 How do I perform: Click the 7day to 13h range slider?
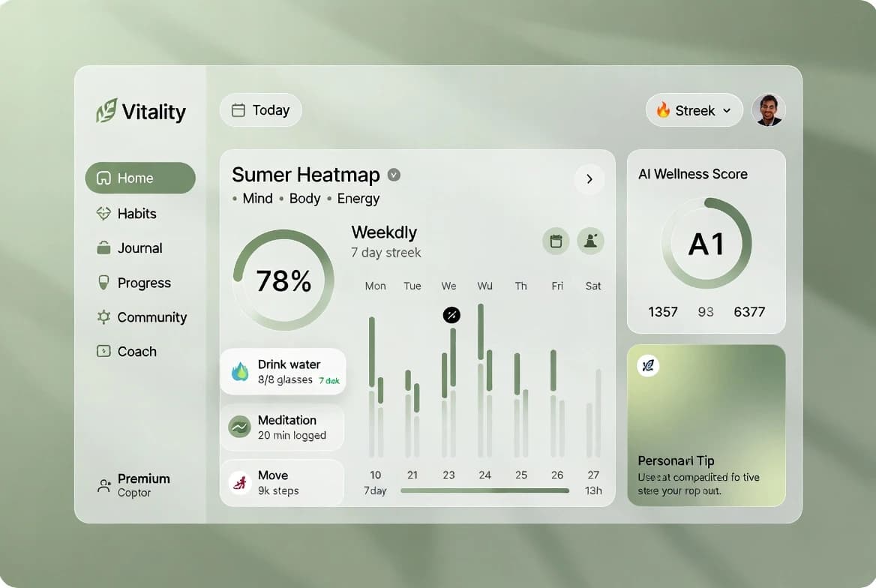pos(484,490)
